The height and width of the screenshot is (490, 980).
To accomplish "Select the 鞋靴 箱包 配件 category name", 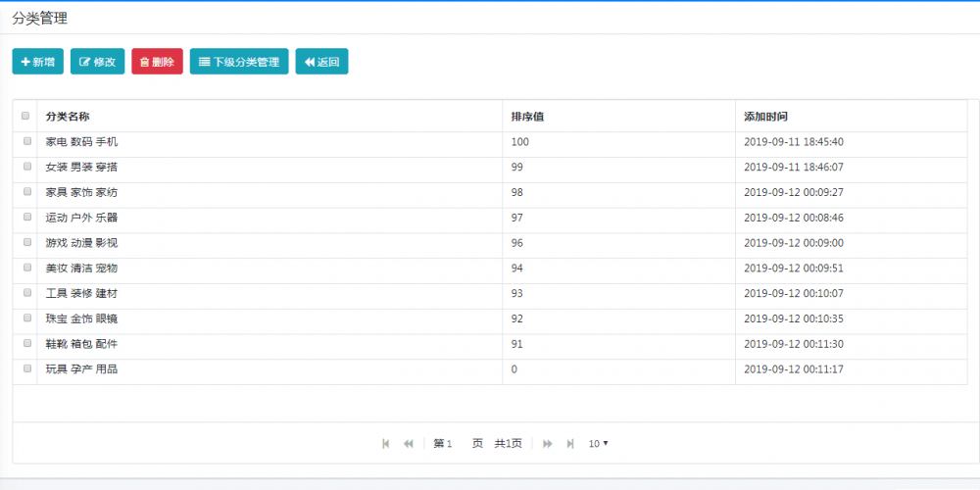I will (x=82, y=344).
